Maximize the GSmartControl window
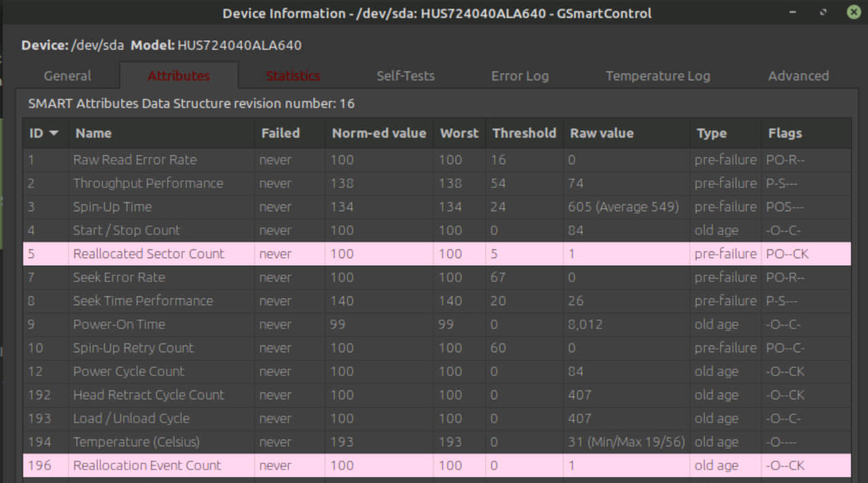Screen dimensions: 868x483 [824, 12]
